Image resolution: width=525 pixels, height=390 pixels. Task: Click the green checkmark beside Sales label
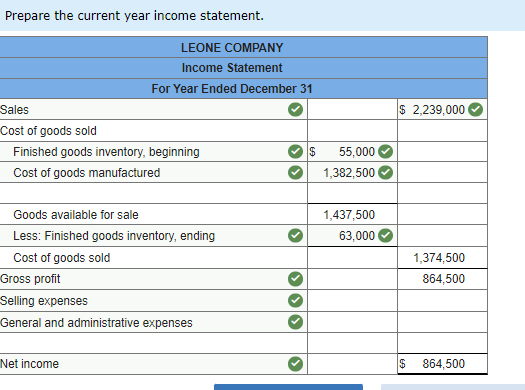coord(295,109)
